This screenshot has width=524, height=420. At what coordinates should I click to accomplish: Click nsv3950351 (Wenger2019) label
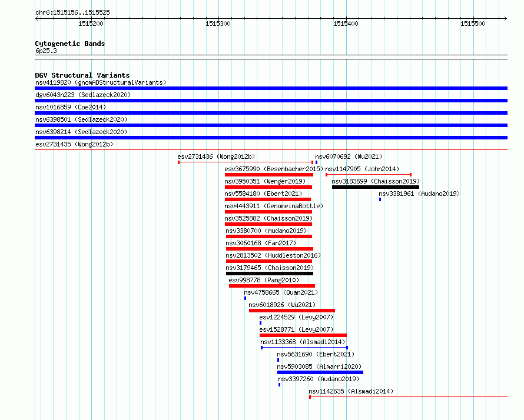[x=265, y=181]
